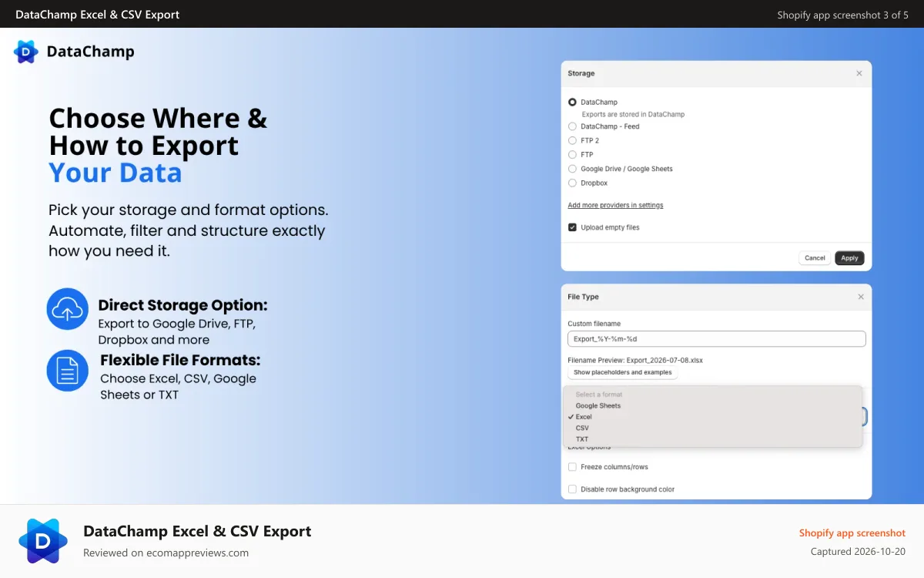
Task: Click Show placeholders and examples button
Action: [x=623, y=372]
